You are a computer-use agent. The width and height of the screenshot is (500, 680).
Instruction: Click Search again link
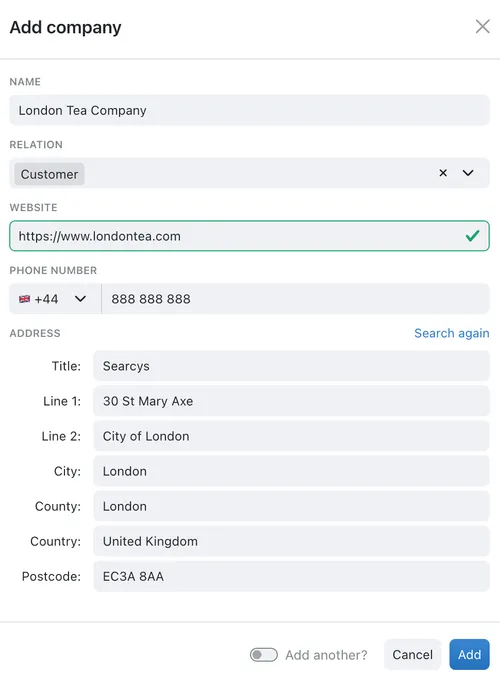[451, 333]
